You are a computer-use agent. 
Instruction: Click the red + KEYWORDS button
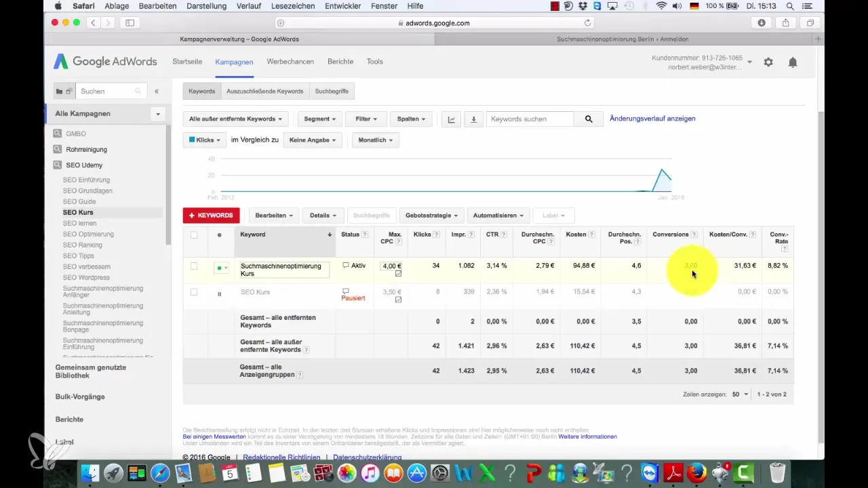click(211, 216)
